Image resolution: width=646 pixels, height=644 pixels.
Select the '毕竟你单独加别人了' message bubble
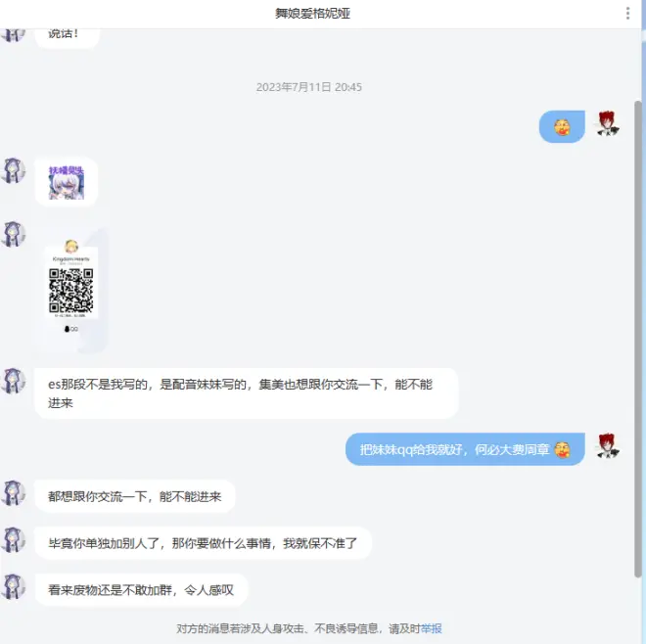(x=203, y=543)
